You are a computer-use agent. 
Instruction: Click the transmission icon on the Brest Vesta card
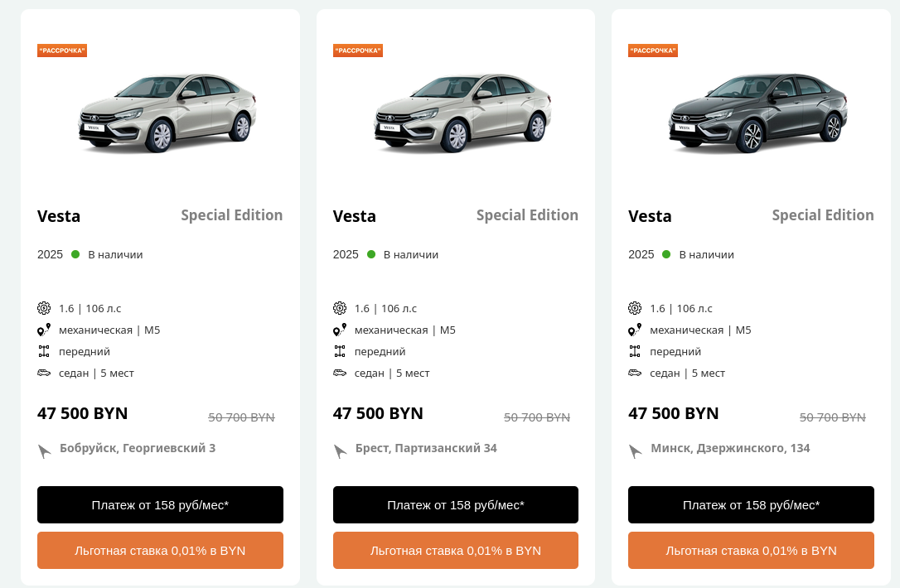point(340,330)
